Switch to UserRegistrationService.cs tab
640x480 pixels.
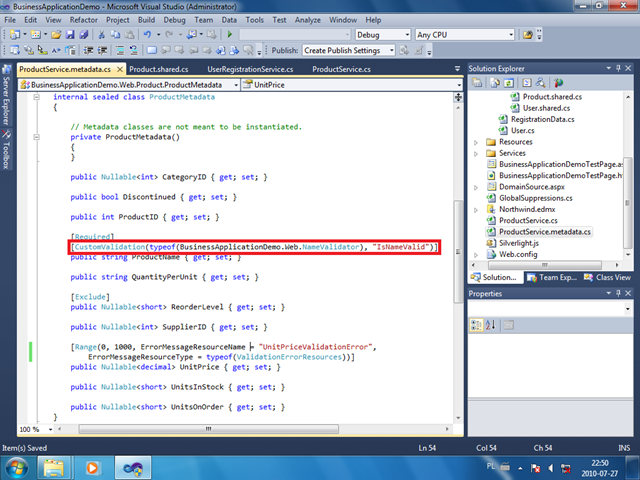click(x=250, y=69)
